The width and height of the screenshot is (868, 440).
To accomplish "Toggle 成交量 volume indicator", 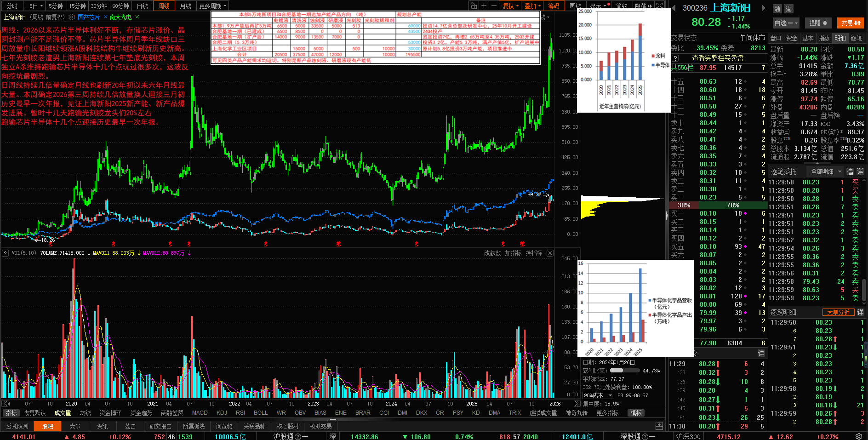I will coord(63,413).
